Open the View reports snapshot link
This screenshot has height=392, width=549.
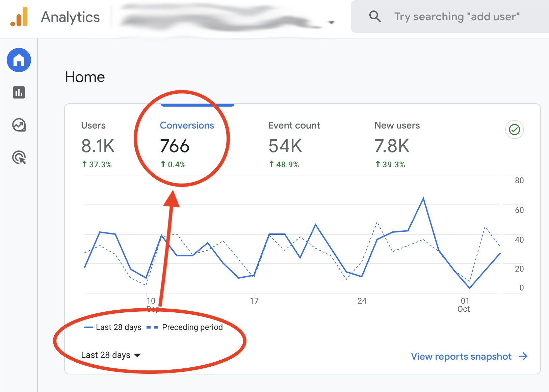tap(461, 357)
